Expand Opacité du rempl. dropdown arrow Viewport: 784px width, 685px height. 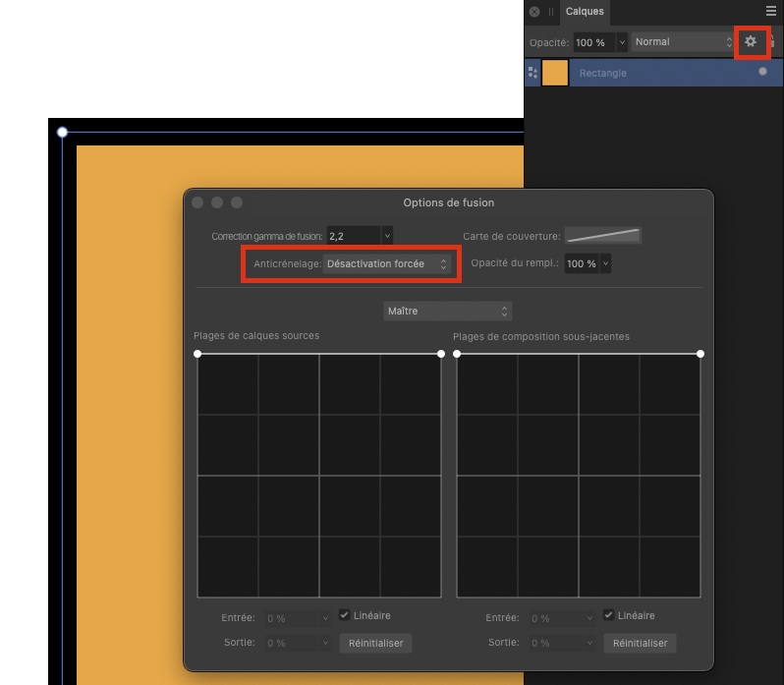[605, 263]
